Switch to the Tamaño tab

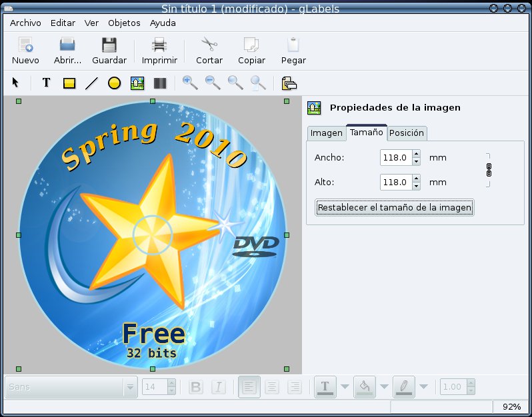coord(367,132)
